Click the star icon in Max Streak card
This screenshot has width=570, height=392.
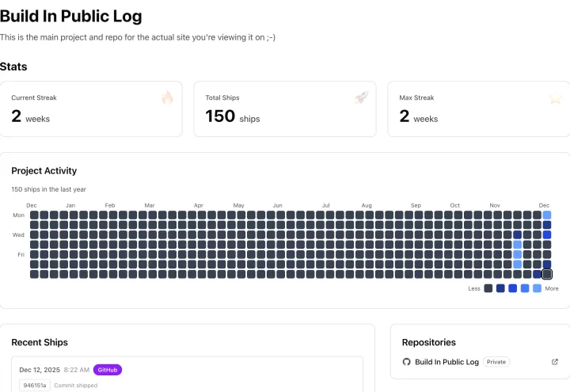(555, 98)
